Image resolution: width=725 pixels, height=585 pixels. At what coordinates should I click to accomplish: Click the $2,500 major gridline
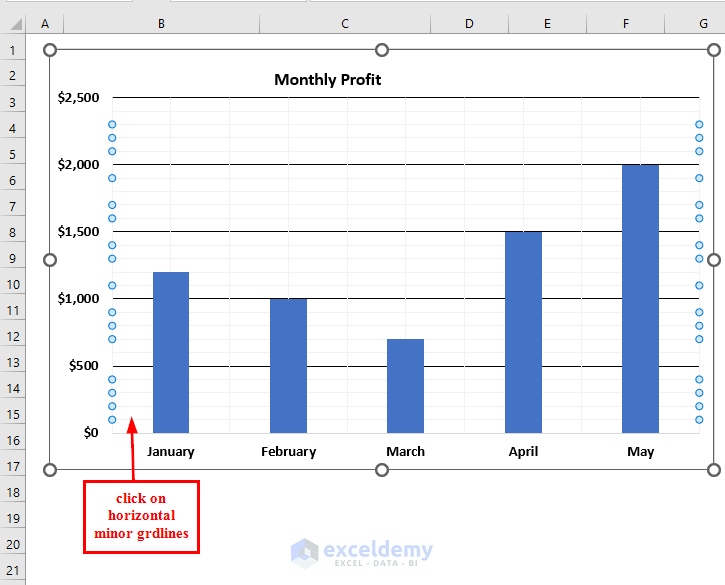click(406, 98)
